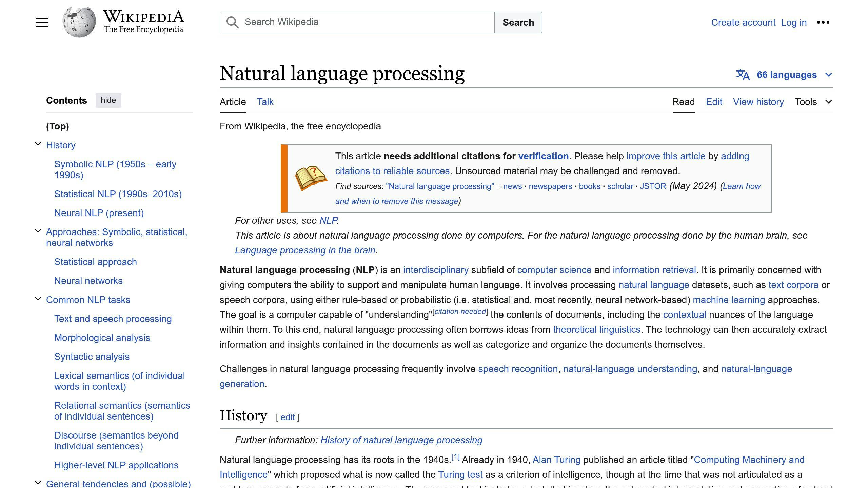Image resolution: width=868 pixels, height=488 pixels.
Task: Open Symbolic NLP (1950s – early 1990s) entry
Action: pyautogui.click(x=115, y=169)
